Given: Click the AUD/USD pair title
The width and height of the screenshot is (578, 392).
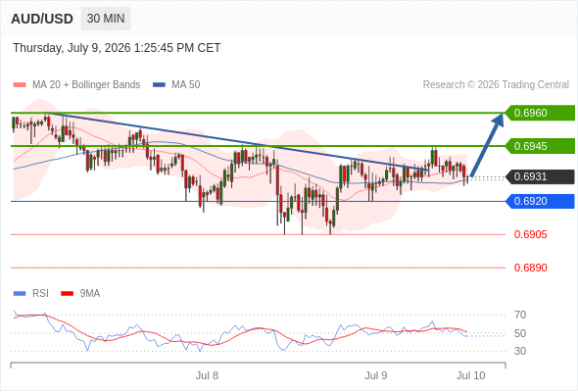Looking at the screenshot, I should point(42,19).
